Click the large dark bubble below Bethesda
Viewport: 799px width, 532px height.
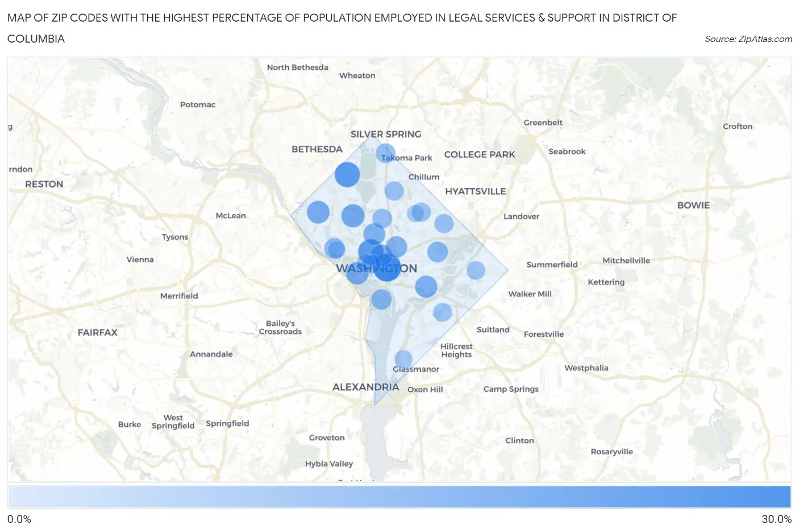347,174
